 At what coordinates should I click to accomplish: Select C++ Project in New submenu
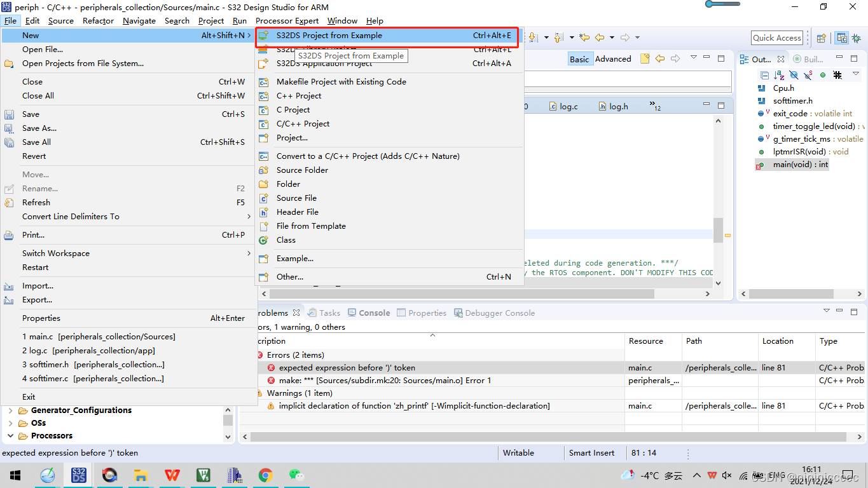pyautogui.click(x=388, y=95)
